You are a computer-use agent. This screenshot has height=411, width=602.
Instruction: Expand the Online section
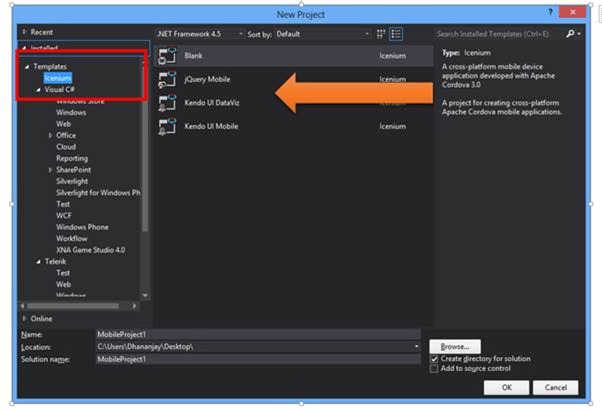(24, 318)
